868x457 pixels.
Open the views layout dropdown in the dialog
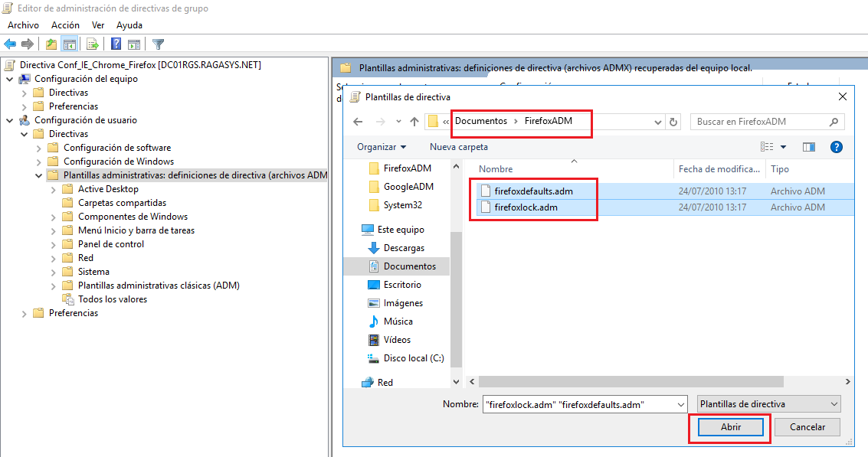tap(782, 147)
